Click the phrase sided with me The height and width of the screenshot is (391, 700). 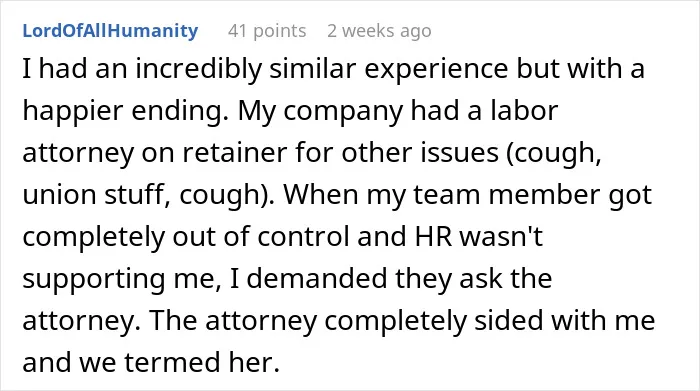point(564,320)
